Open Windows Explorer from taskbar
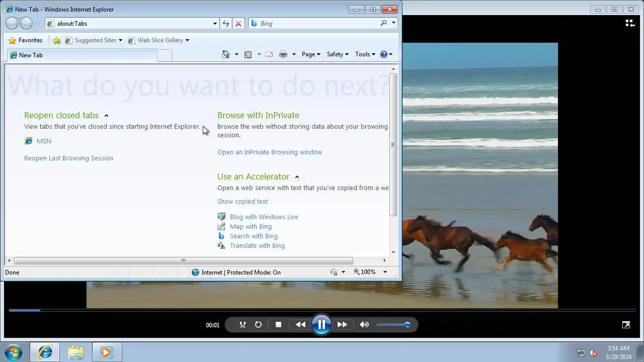 click(x=76, y=352)
